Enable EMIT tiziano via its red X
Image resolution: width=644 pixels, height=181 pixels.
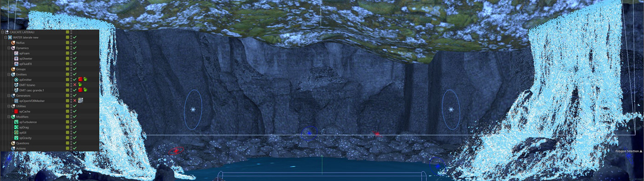[x=75, y=85]
